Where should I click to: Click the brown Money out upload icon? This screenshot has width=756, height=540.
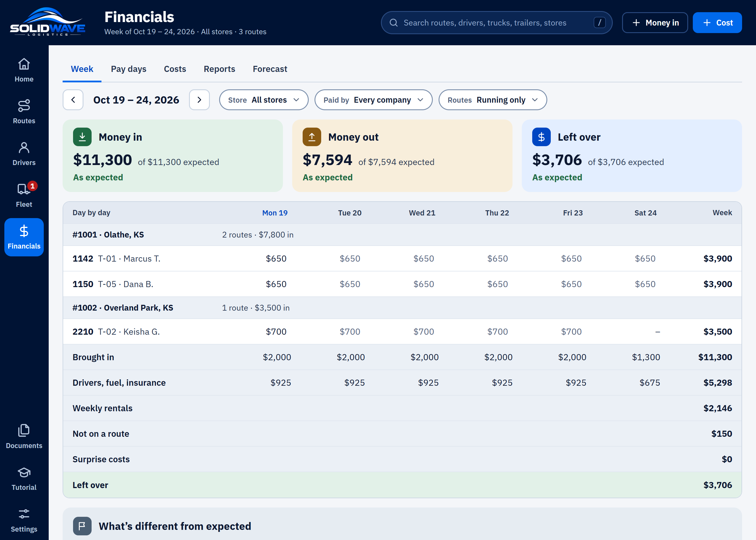312,137
